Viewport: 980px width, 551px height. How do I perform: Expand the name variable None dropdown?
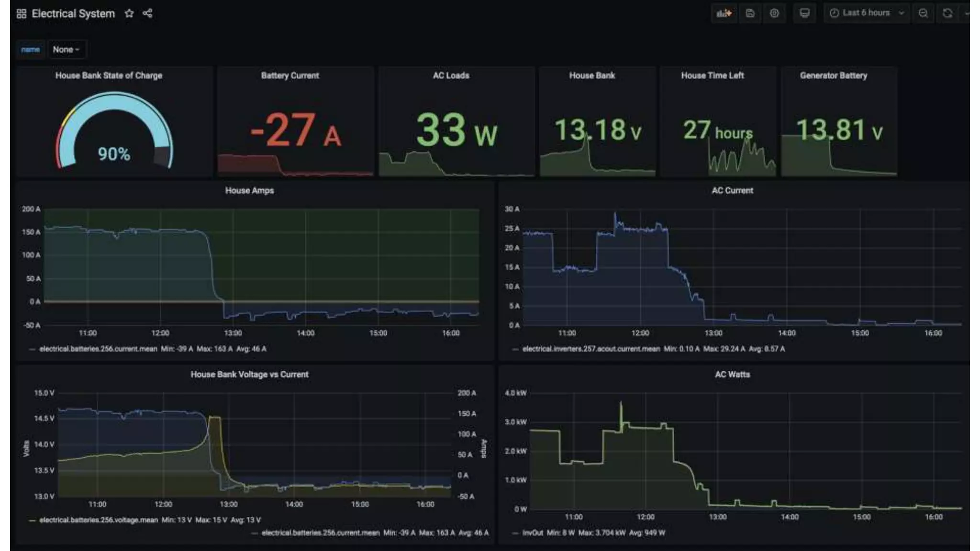[66, 50]
